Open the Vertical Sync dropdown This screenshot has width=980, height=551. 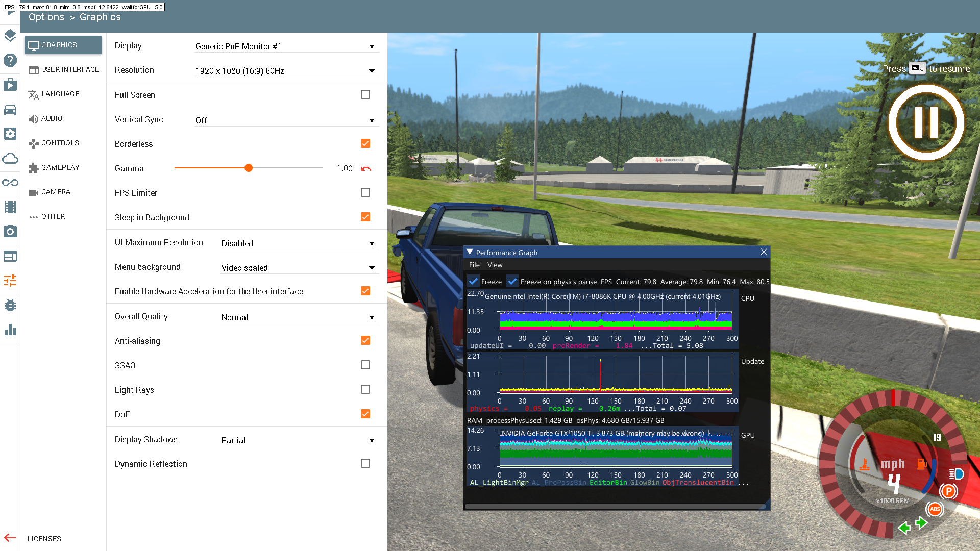pyautogui.click(x=286, y=120)
